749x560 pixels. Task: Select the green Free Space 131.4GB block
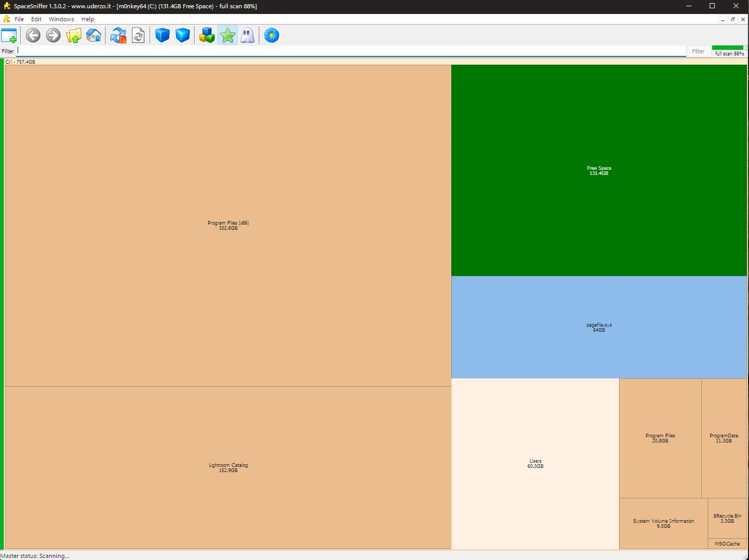[599, 171]
